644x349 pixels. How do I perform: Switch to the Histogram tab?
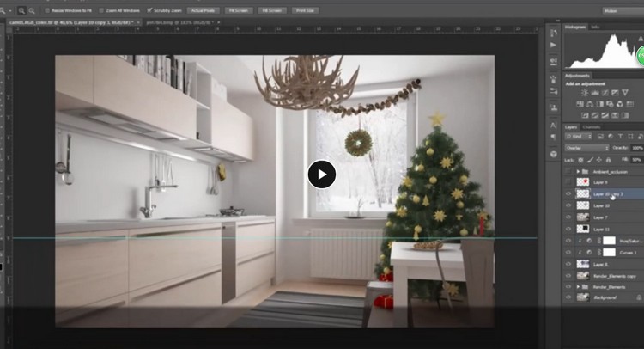(575, 27)
